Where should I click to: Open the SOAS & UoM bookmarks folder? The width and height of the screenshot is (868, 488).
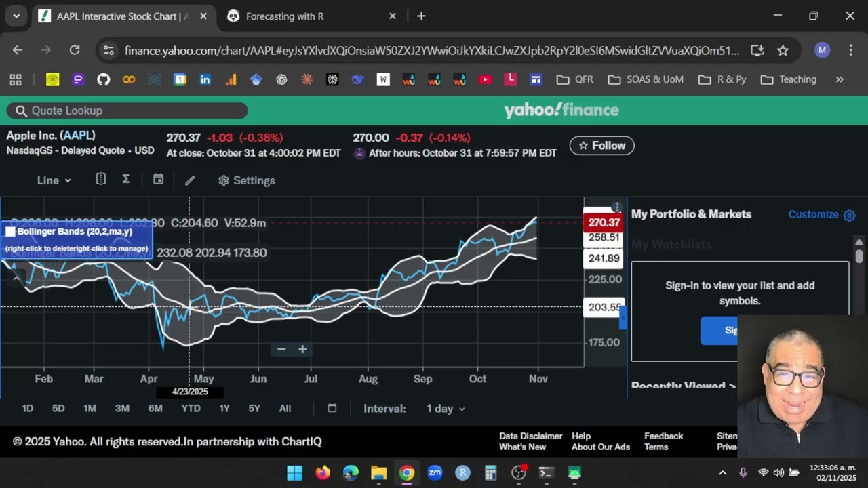[x=646, y=79]
